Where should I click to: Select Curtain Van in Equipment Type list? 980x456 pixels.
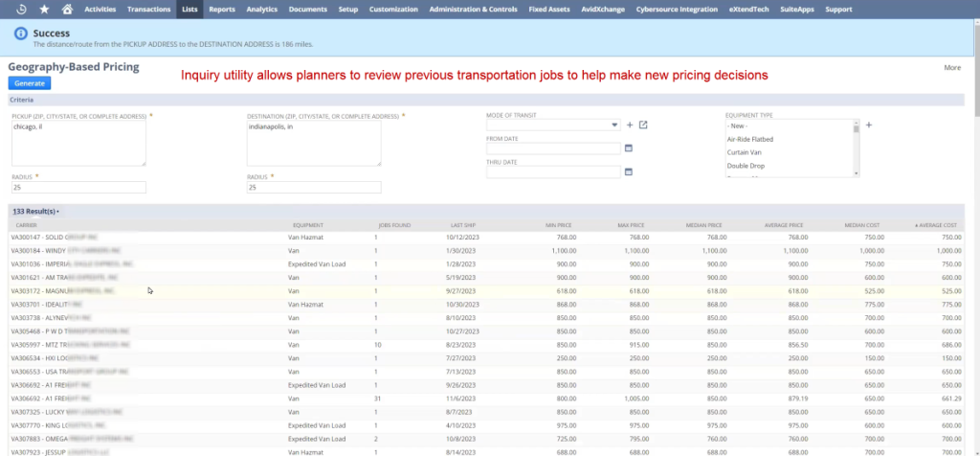pyautogui.click(x=745, y=151)
